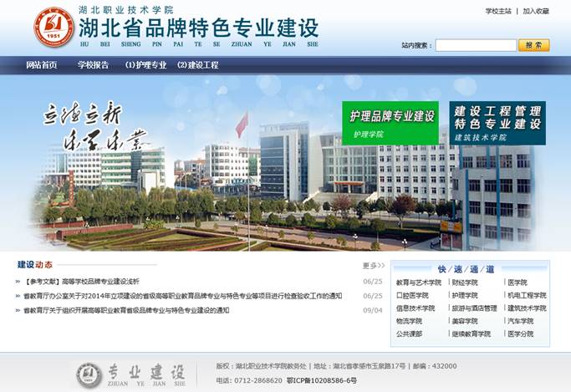
Task: Visit 机电工程学院 in quick channel
Action: [x=526, y=295]
